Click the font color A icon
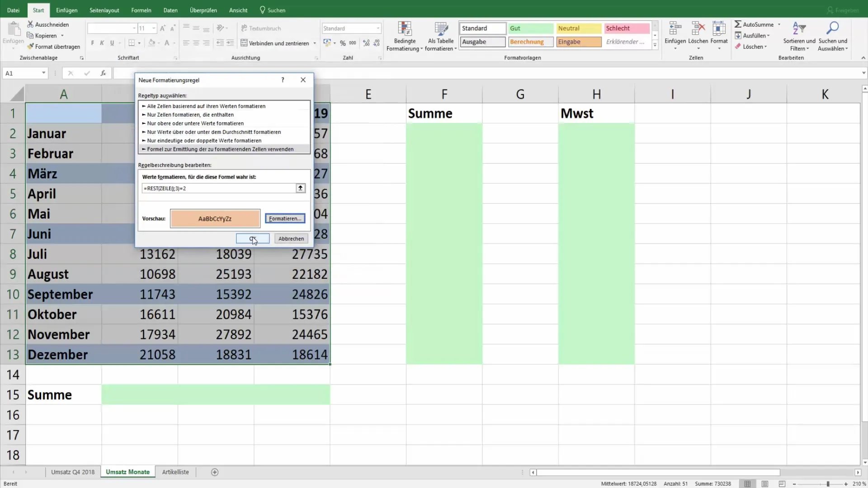The height and width of the screenshot is (488, 868). coord(167,43)
